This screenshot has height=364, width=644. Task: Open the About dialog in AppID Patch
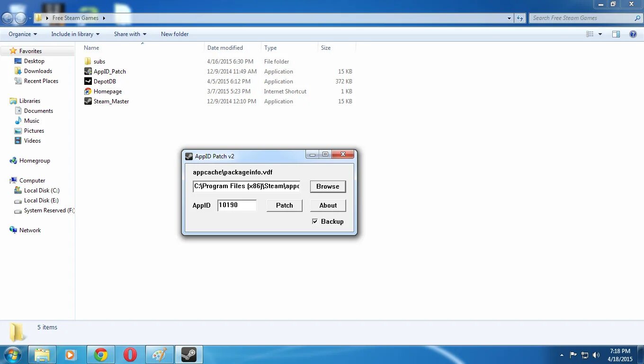point(328,205)
